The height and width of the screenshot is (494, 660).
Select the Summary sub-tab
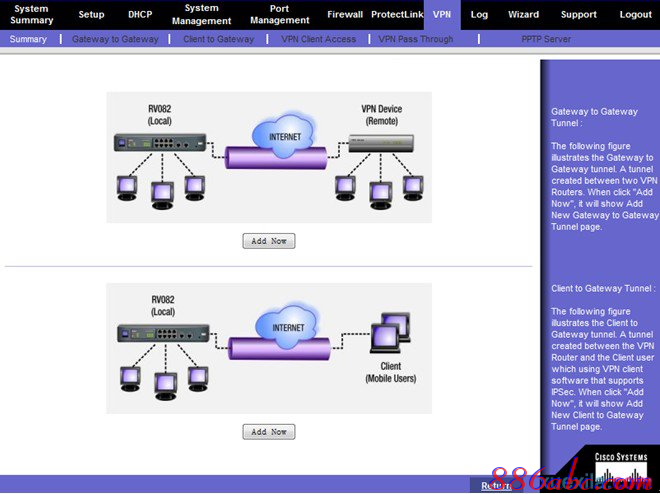click(28, 39)
